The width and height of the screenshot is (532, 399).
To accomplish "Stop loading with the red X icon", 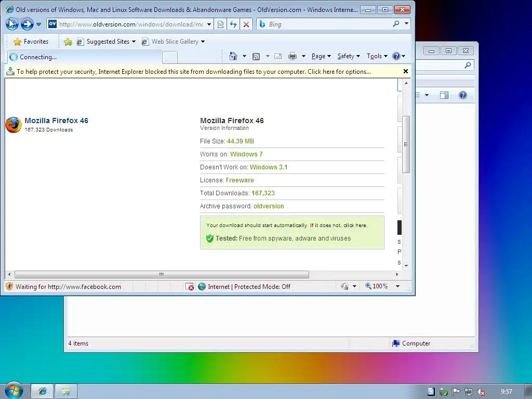I will [x=246, y=24].
